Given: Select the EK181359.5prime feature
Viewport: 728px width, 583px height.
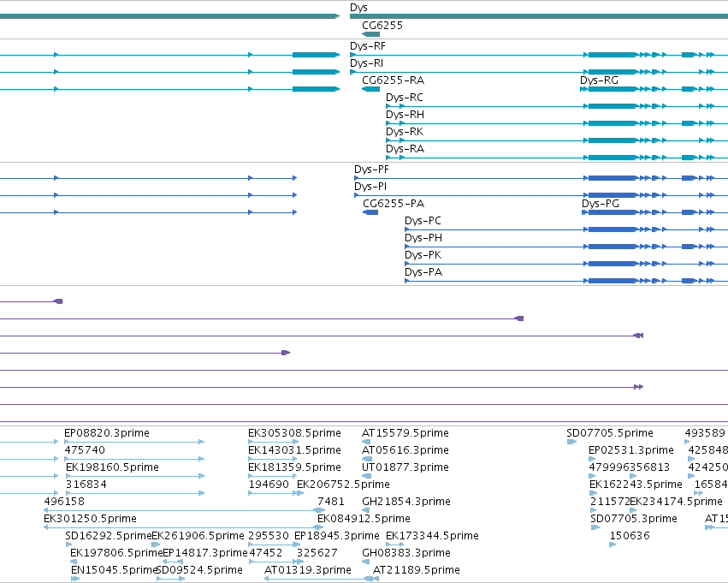Looking at the screenshot, I should [x=294, y=467].
